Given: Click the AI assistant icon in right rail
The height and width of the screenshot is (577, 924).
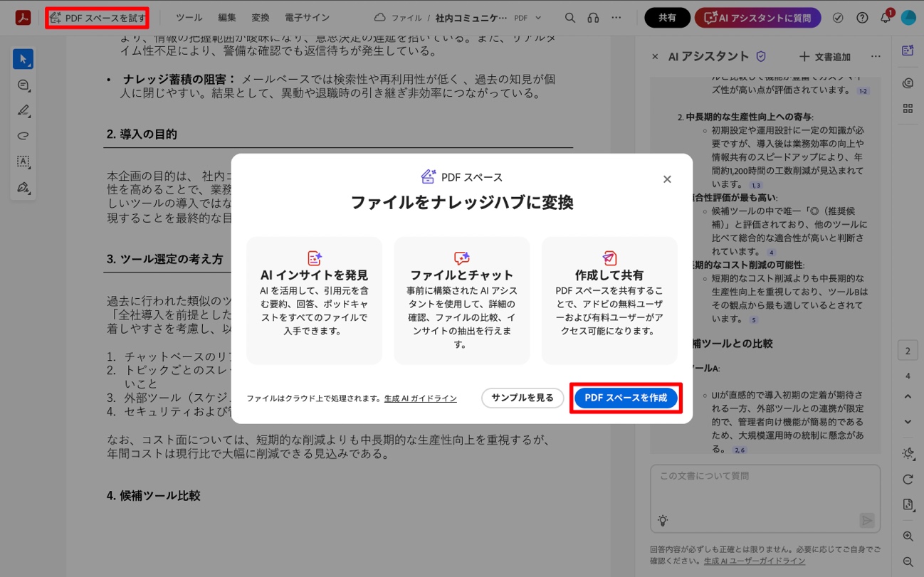Looking at the screenshot, I should pyautogui.click(x=908, y=51).
